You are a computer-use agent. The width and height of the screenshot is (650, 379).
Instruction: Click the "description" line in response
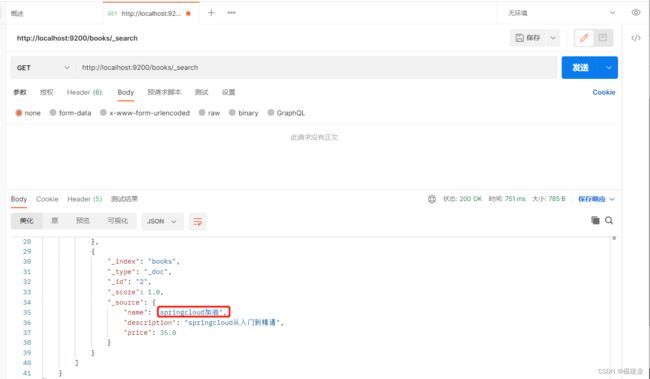[x=204, y=323]
